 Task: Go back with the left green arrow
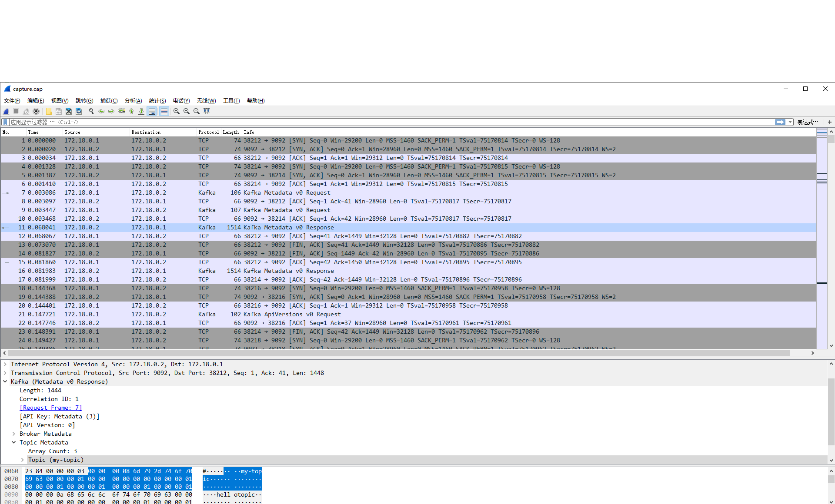(x=101, y=111)
